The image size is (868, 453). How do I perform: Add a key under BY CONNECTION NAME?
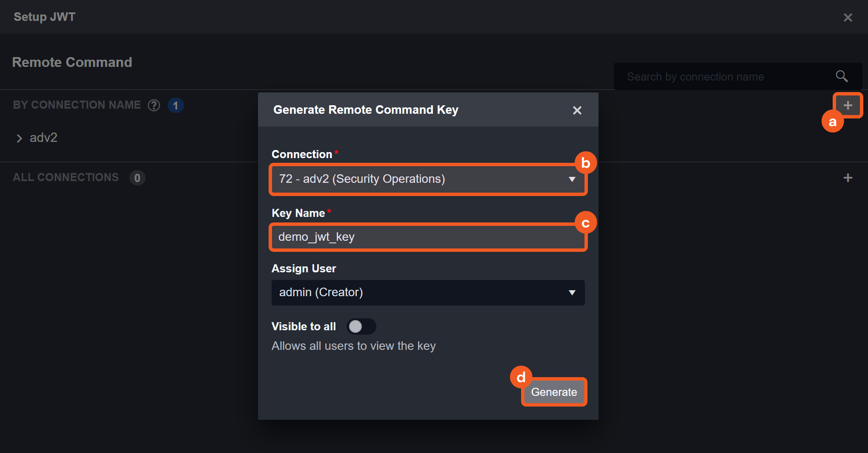pyautogui.click(x=848, y=105)
